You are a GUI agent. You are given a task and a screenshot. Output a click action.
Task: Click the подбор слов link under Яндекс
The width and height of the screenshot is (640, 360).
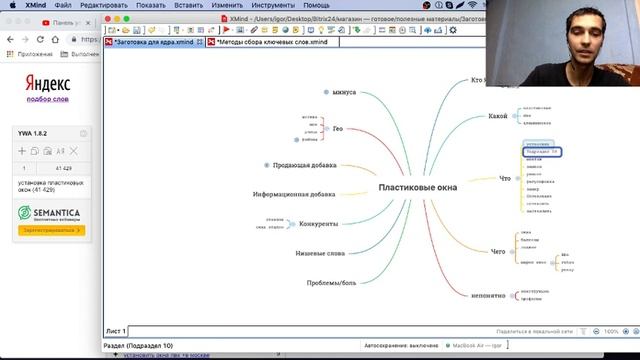click(x=47, y=99)
